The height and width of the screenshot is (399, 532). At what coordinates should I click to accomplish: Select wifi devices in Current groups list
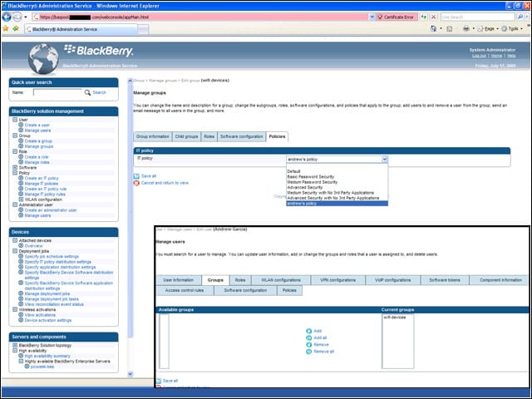pos(395,318)
